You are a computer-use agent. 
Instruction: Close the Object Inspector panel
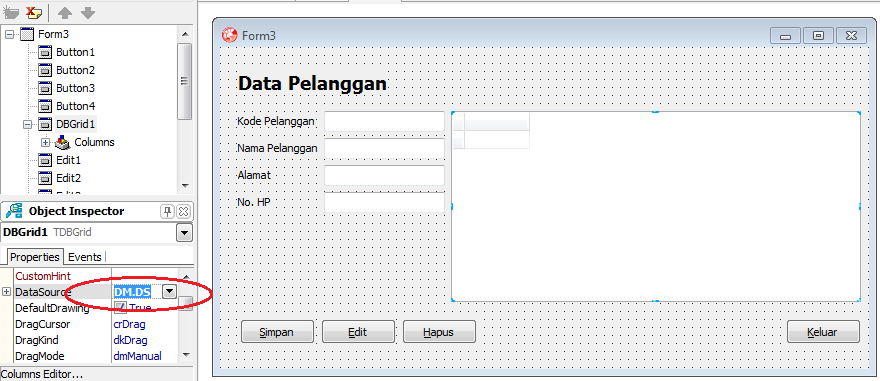click(184, 212)
